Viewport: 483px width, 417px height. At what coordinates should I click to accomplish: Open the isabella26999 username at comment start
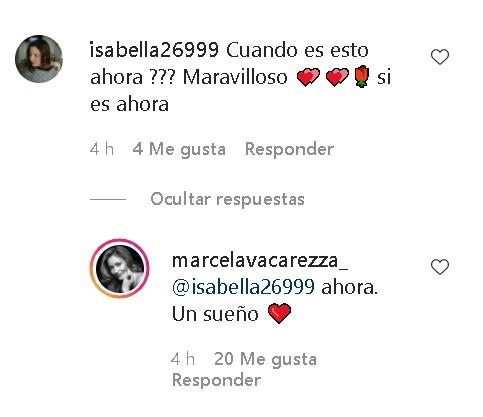pyautogui.click(x=154, y=50)
